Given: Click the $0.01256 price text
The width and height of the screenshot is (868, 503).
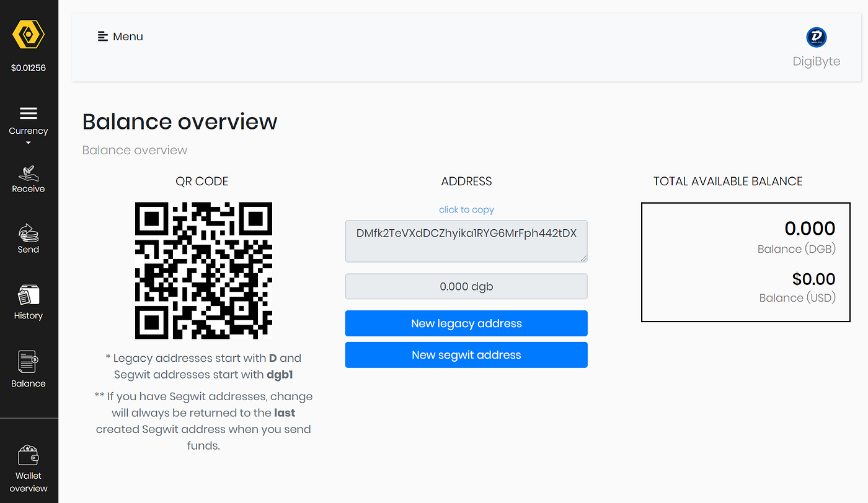Looking at the screenshot, I should point(29,68).
